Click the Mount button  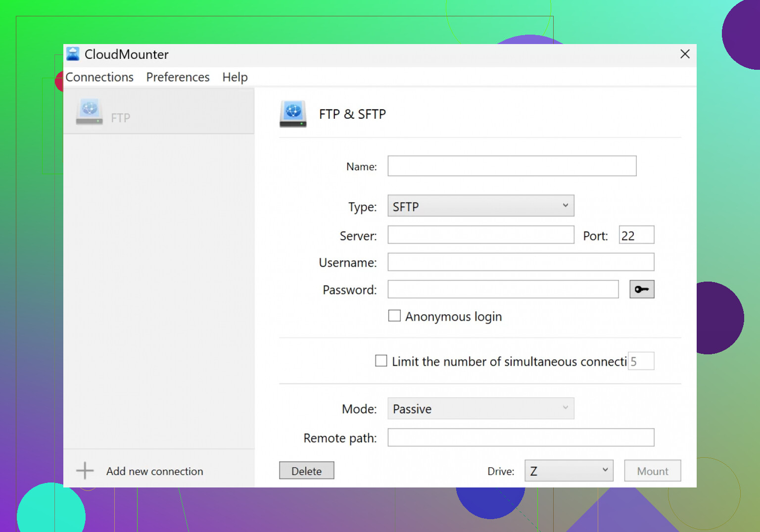pyautogui.click(x=652, y=471)
